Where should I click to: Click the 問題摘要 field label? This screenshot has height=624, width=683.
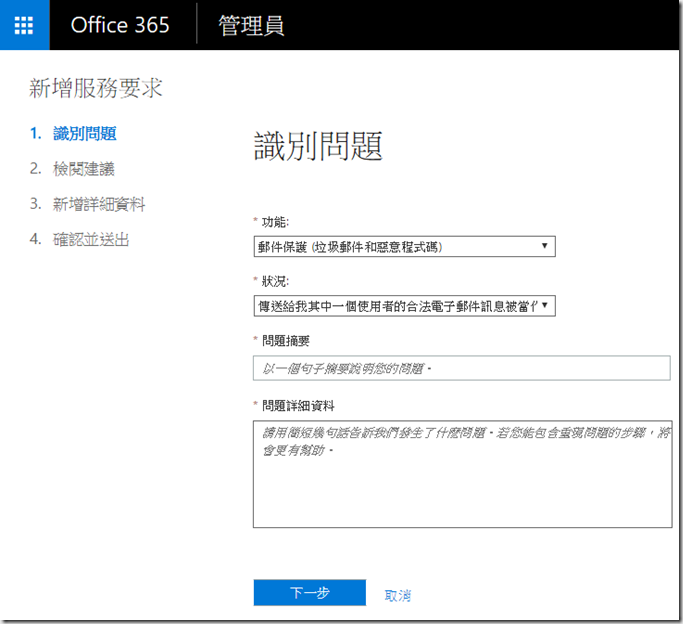pos(285,341)
